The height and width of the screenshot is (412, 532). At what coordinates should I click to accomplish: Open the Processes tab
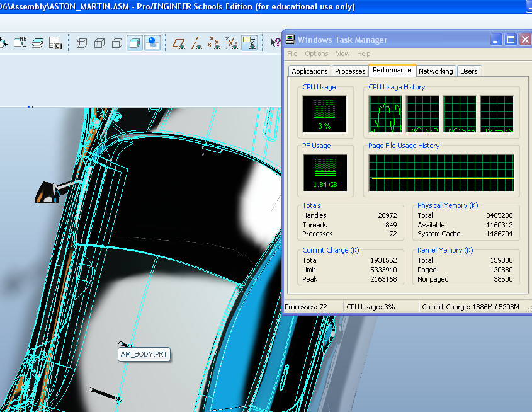349,71
